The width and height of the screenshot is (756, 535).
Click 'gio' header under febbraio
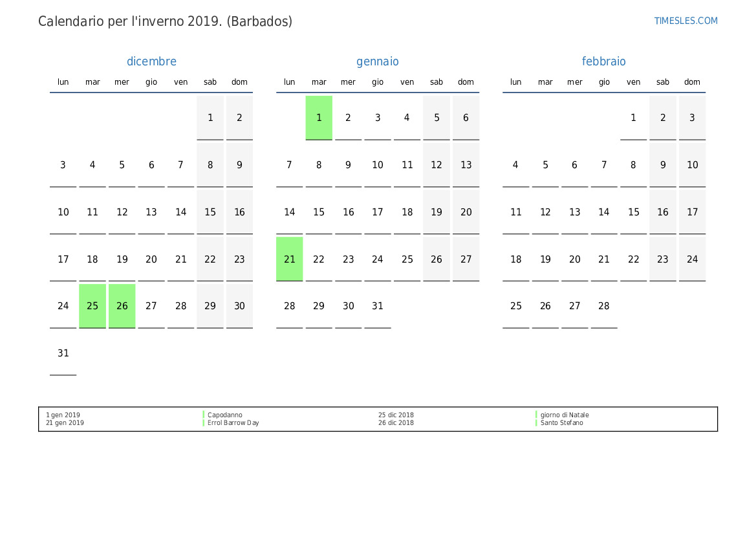[604, 82]
